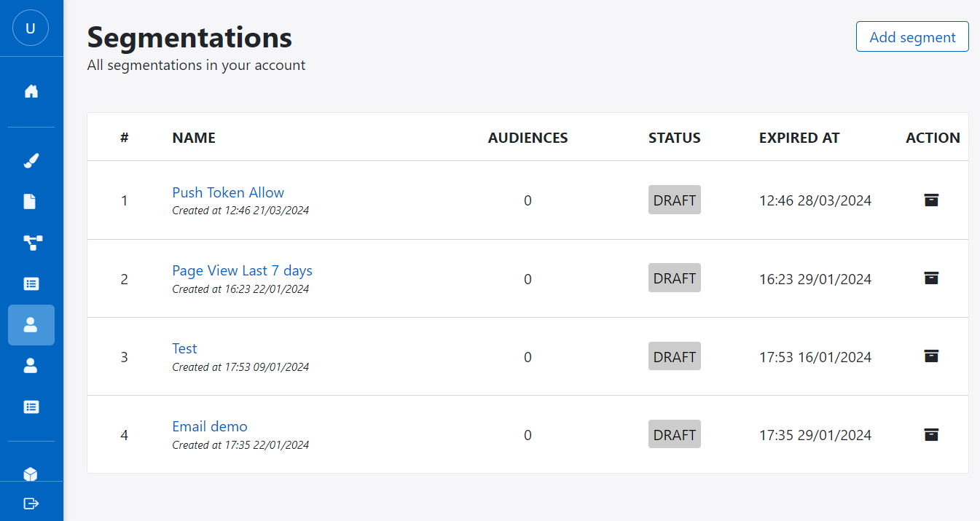Viewport: 980px width, 521px height.
Task: Archive the Push Token Allow segment
Action: coord(931,200)
